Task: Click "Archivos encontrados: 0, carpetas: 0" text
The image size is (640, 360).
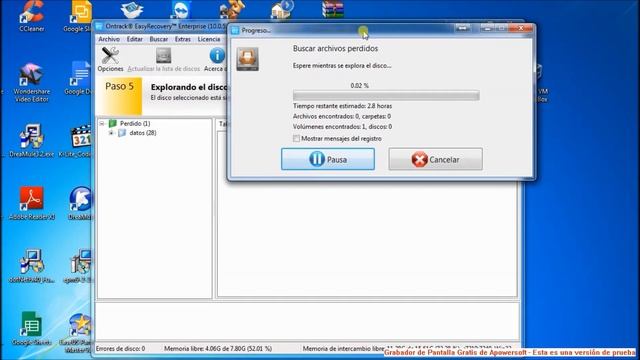Action: [x=342, y=116]
